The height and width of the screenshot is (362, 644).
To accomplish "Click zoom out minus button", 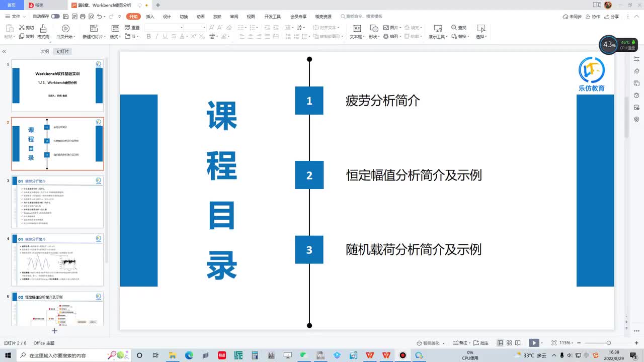I will click(580, 343).
